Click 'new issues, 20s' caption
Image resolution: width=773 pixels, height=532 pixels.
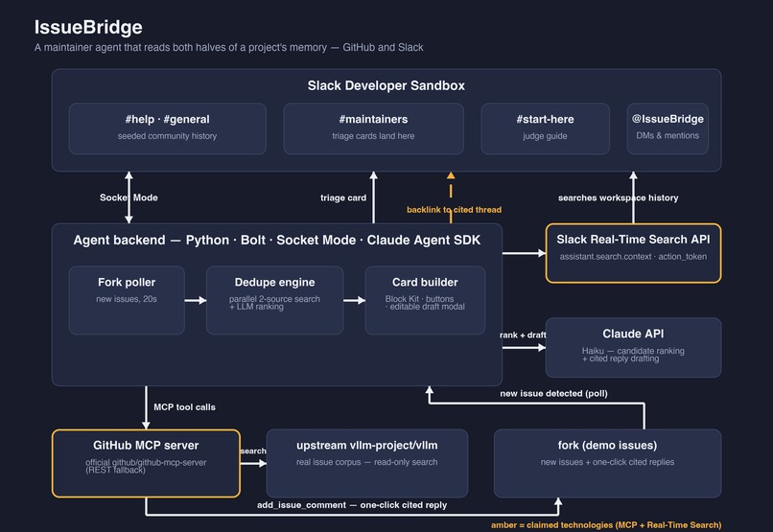click(127, 299)
